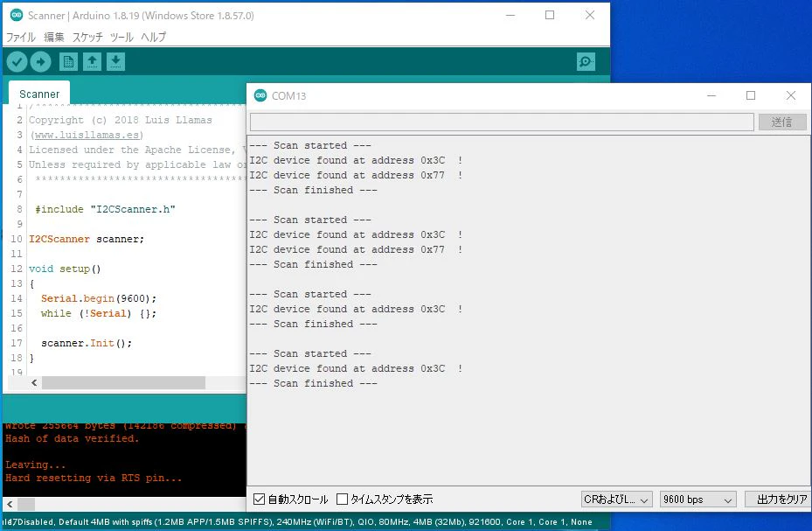
Task: Open a sketch with the up-arrow icon
Action: (92, 62)
